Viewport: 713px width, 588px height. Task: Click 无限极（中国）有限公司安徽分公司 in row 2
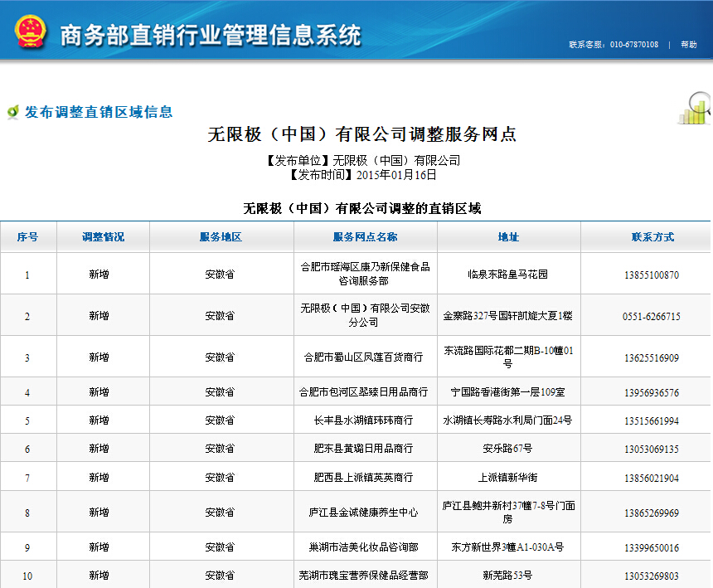(365, 315)
